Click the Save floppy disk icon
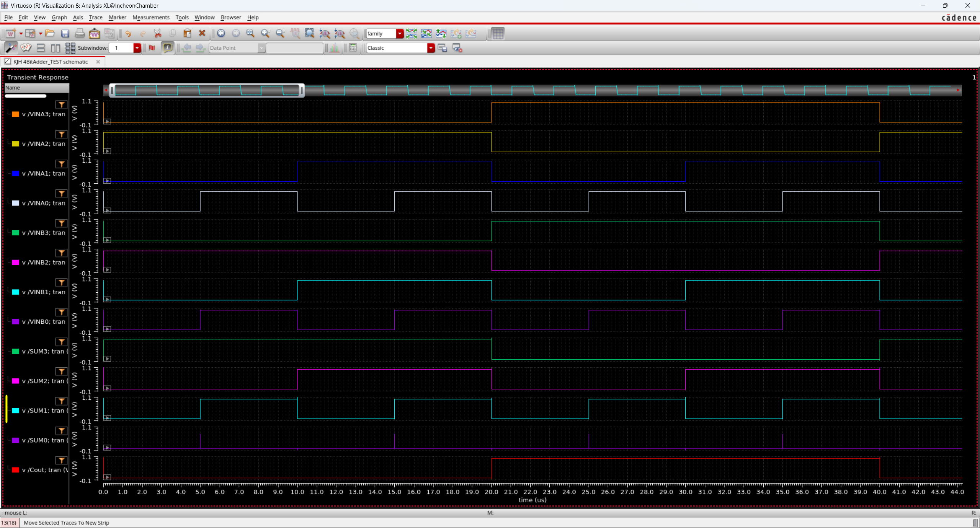 click(65, 34)
